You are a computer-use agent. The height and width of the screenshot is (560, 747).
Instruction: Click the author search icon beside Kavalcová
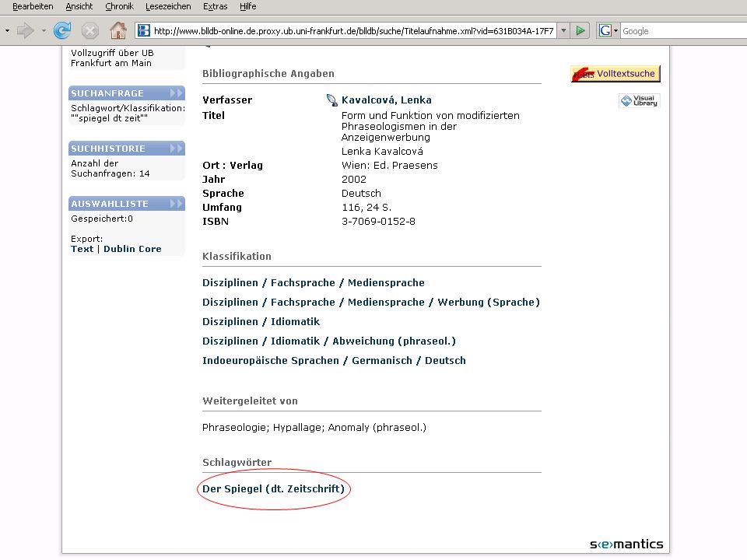coord(331,100)
